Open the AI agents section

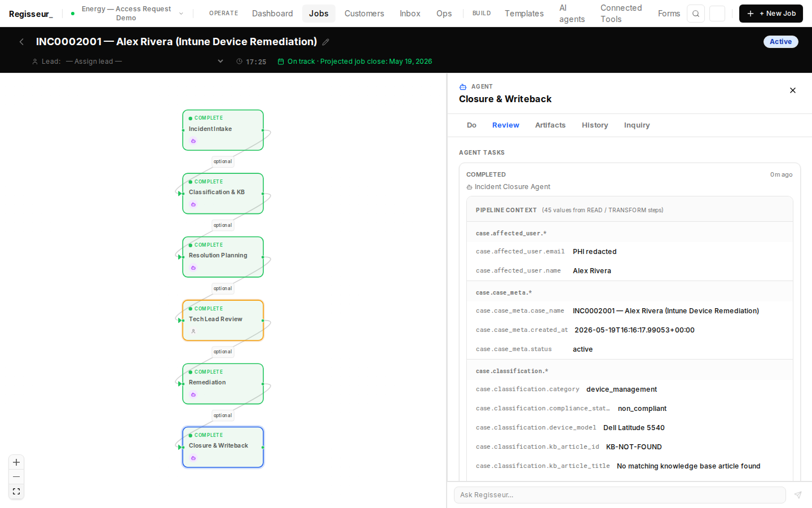pyautogui.click(x=572, y=14)
